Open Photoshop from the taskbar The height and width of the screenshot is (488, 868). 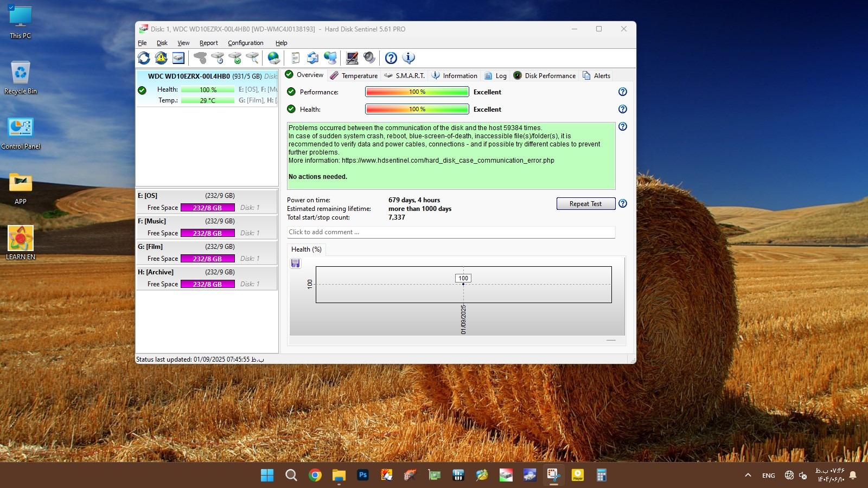(x=363, y=476)
